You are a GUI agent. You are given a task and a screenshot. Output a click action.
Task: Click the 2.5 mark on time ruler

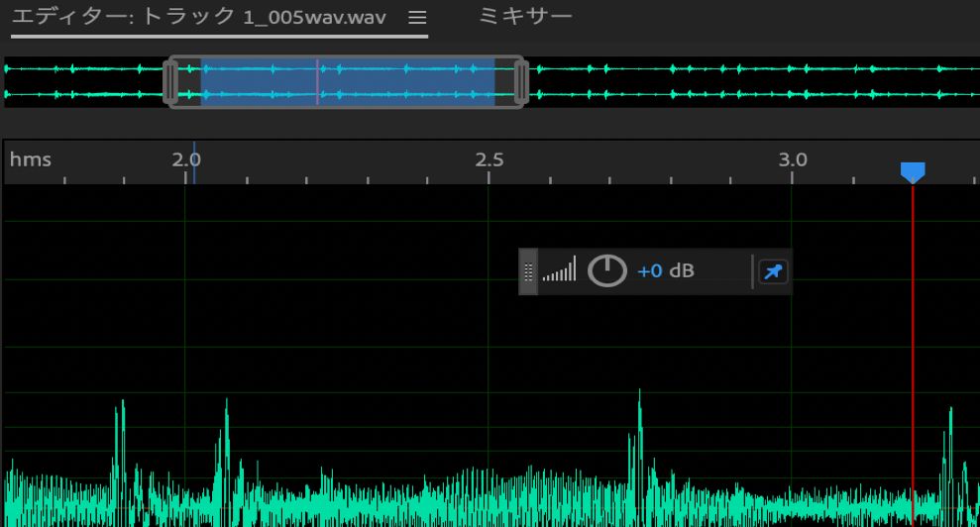[489, 160]
